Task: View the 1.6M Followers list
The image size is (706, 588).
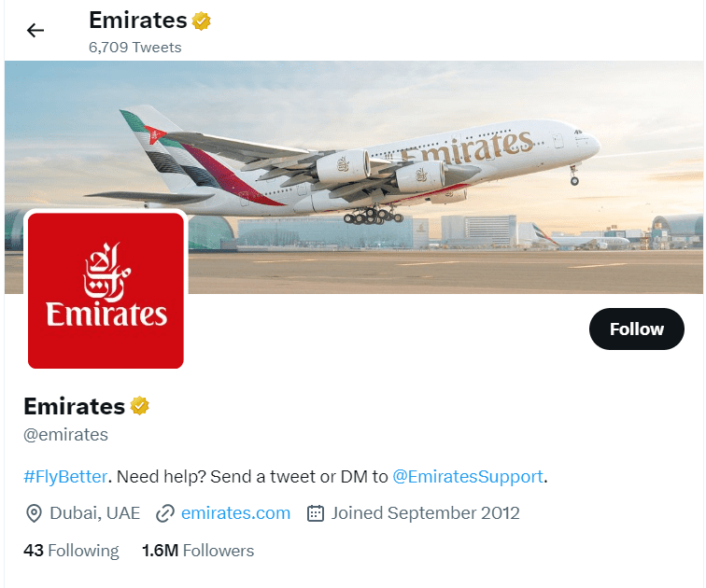Action: click(198, 551)
